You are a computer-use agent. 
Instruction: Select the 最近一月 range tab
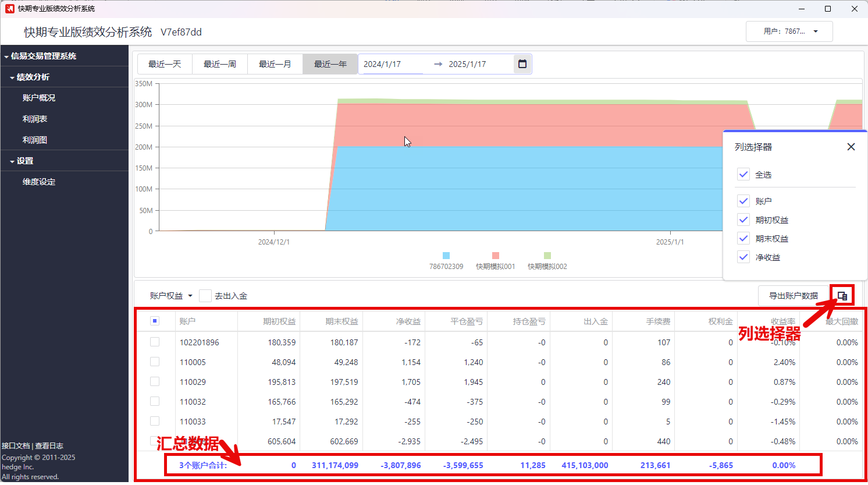(x=275, y=64)
